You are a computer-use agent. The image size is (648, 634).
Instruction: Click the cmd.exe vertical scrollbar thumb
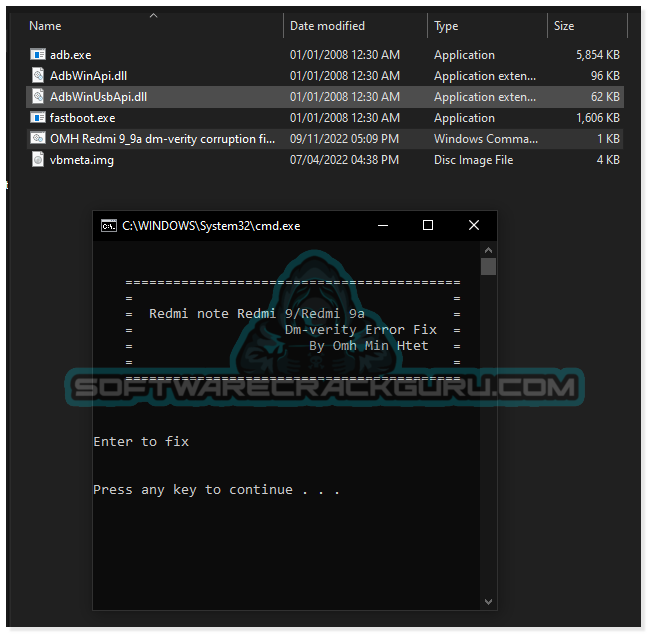[x=488, y=266]
